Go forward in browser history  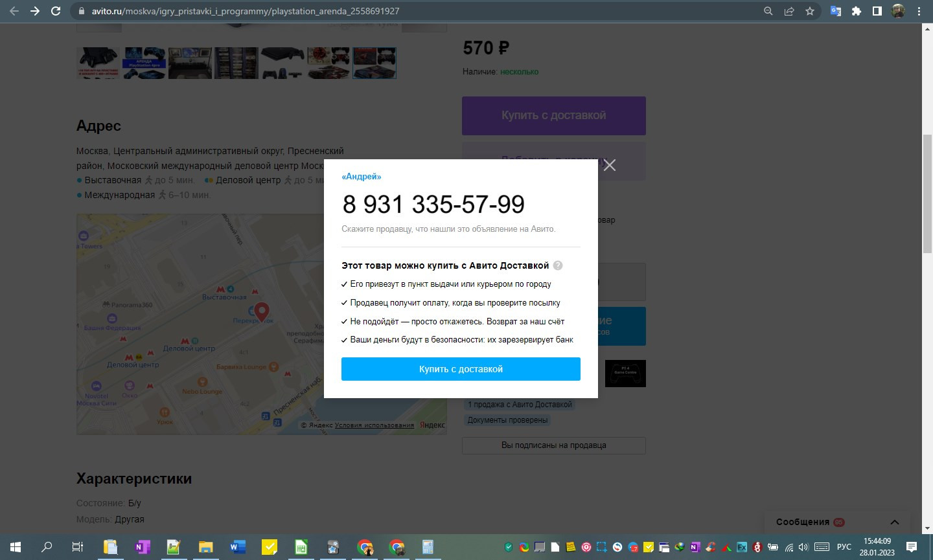pos(35,11)
